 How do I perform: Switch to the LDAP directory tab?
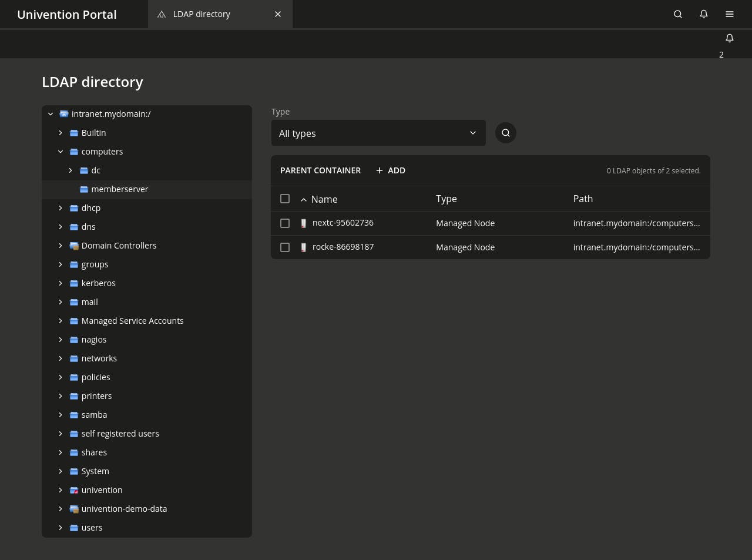202,14
